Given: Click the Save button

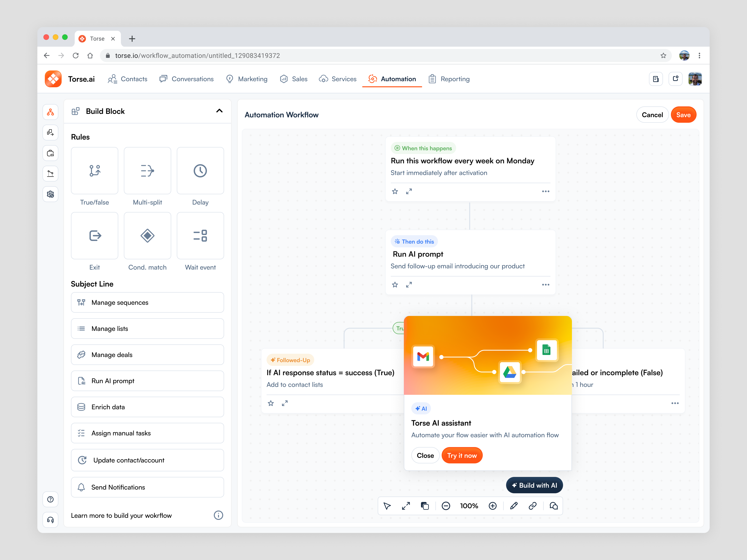Looking at the screenshot, I should [684, 115].
